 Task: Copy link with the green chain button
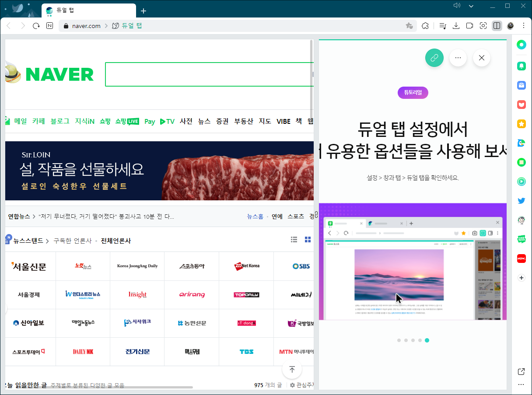434,58
